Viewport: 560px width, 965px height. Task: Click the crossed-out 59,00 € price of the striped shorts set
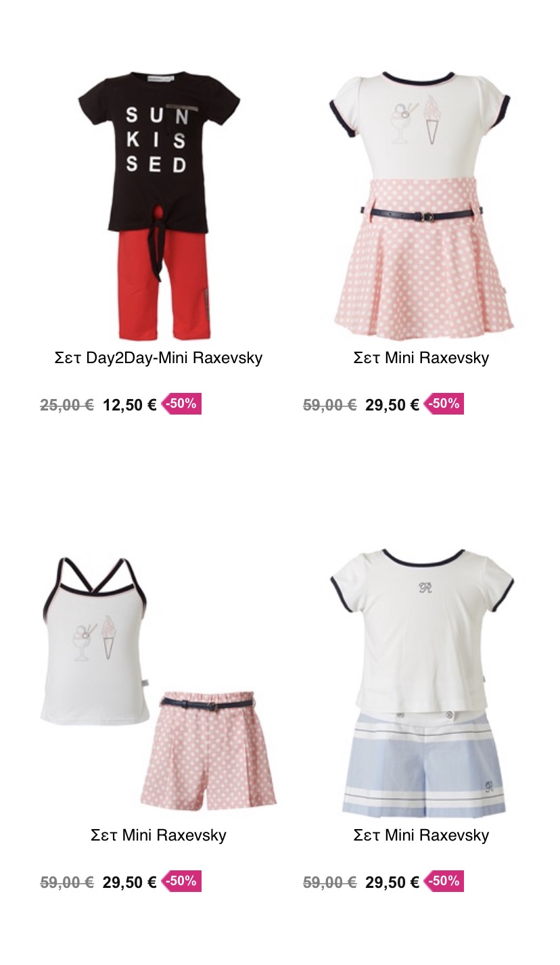(x=329, y=882)
